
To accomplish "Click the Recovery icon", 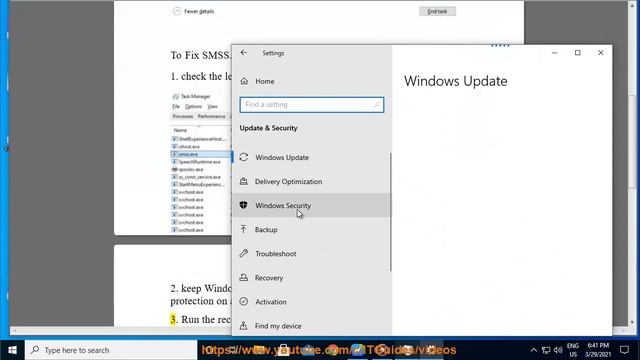I will coord(244,277).
